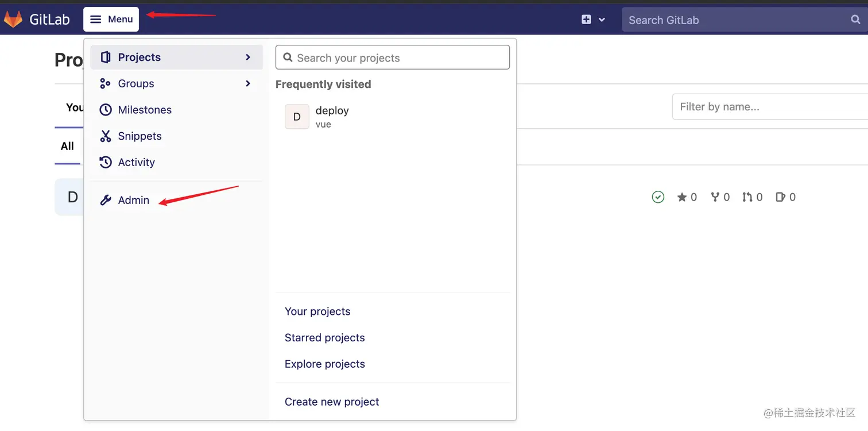This screenshot has width=868, height=431.
Task: Select Milestones in the menu
Action: point(145,110)
